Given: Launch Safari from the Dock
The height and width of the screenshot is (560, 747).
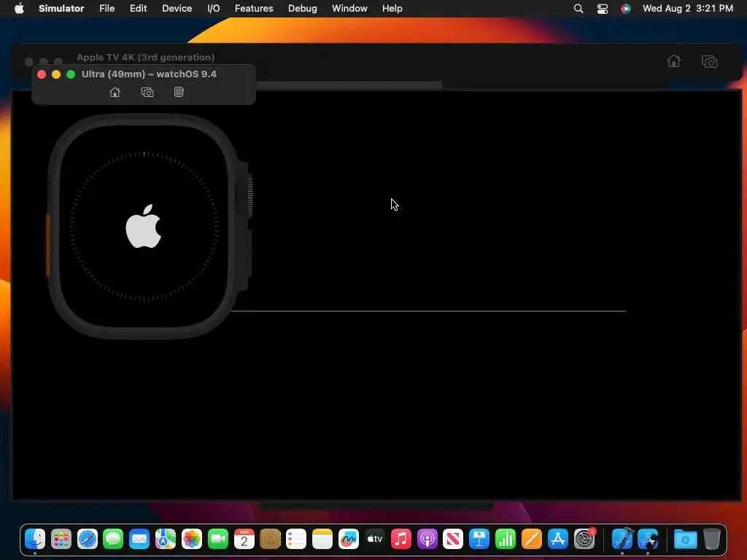Looking at the screenshot, I should [88, 539].
